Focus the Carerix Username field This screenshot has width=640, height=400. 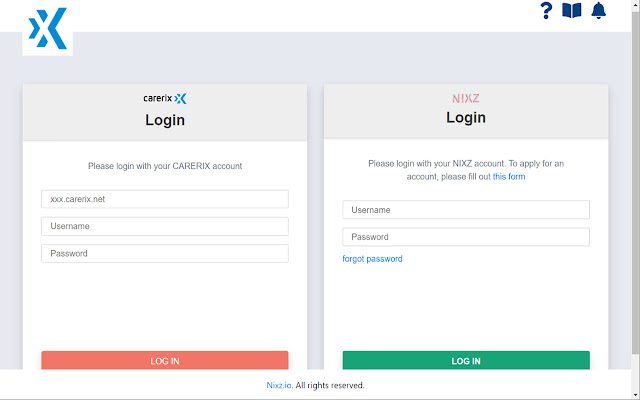(x=165, y=226)
